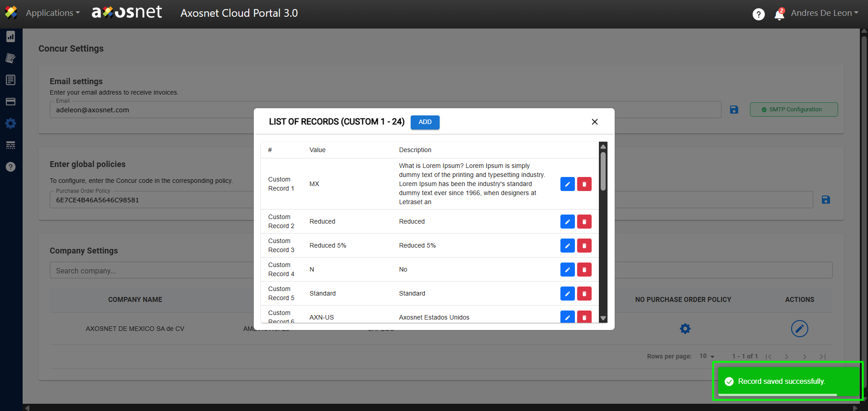The image size is (868, 411).
Task: Click the NO PURCHASE ORDER POLICY column header
Action: click(683, 300)
